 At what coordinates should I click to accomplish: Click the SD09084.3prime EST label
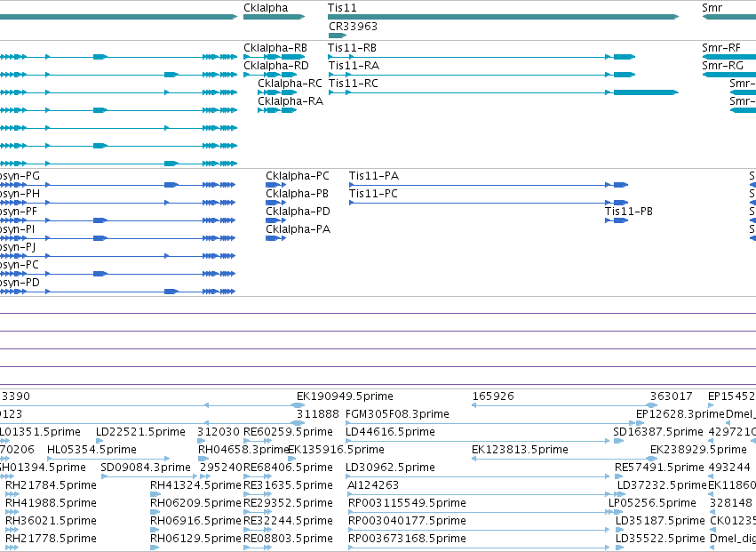(x=146, y=468)
